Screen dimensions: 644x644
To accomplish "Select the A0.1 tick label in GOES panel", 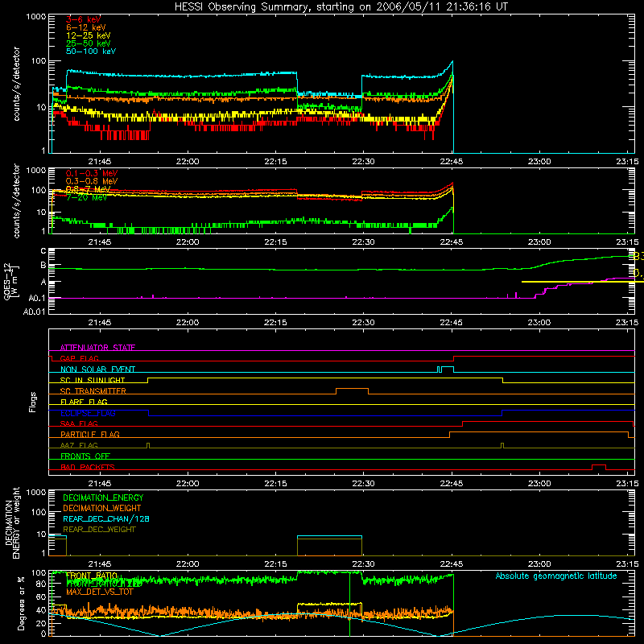I will click(36, 298).
